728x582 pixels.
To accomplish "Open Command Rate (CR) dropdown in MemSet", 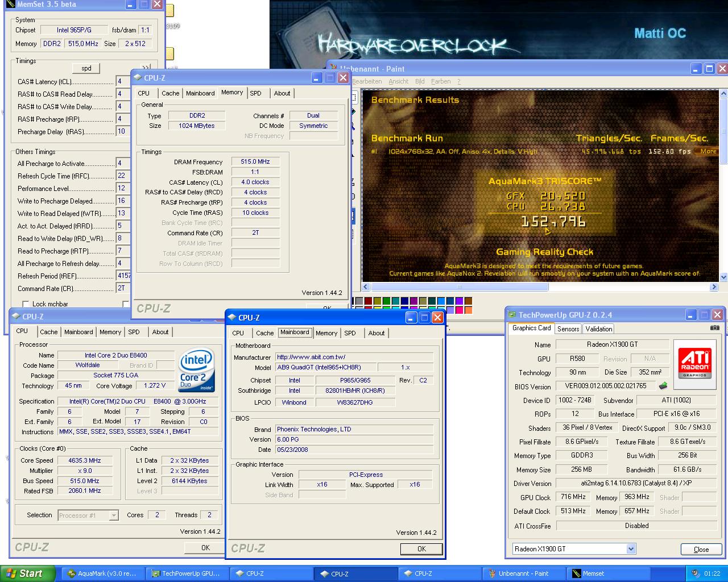I will [x=123, y=288].
